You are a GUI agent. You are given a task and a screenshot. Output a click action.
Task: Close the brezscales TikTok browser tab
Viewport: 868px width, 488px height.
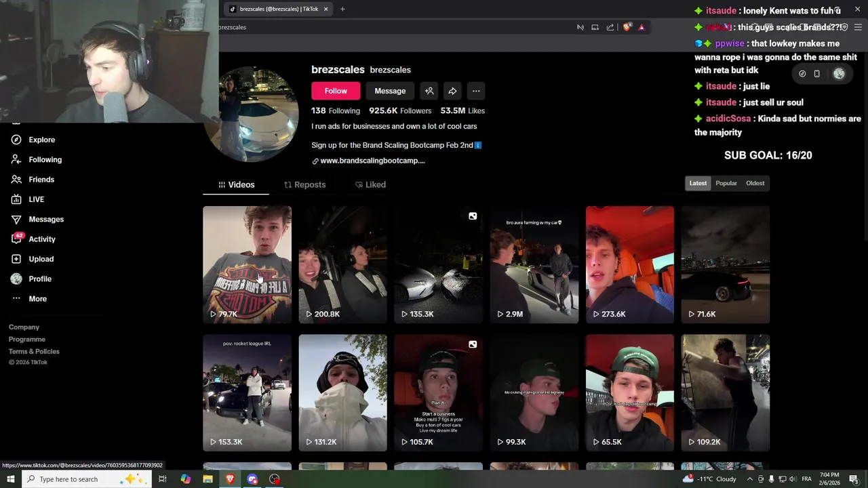coord(325,9)
